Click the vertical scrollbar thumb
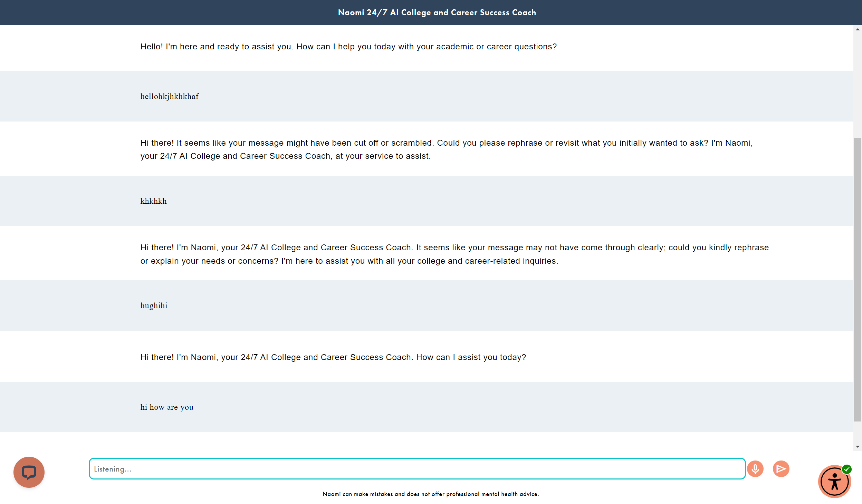This screenshot has width=862, height=504. (858, 280)
